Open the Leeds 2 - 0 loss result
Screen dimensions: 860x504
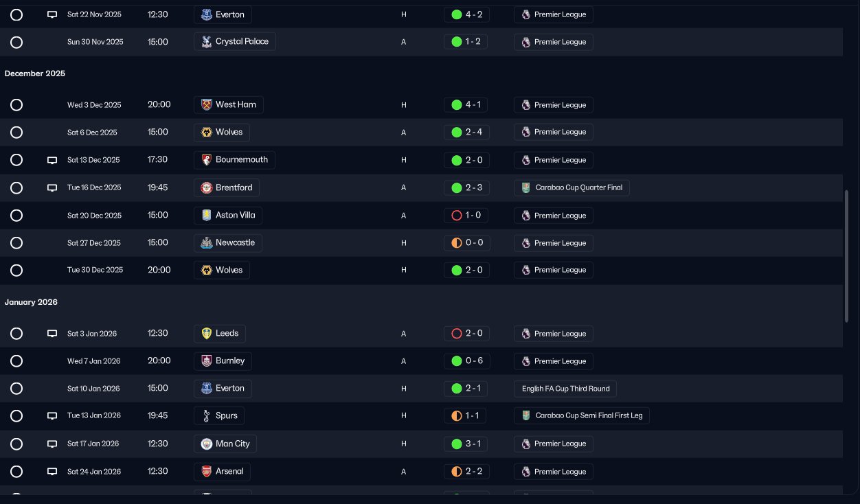pos(466,334)
